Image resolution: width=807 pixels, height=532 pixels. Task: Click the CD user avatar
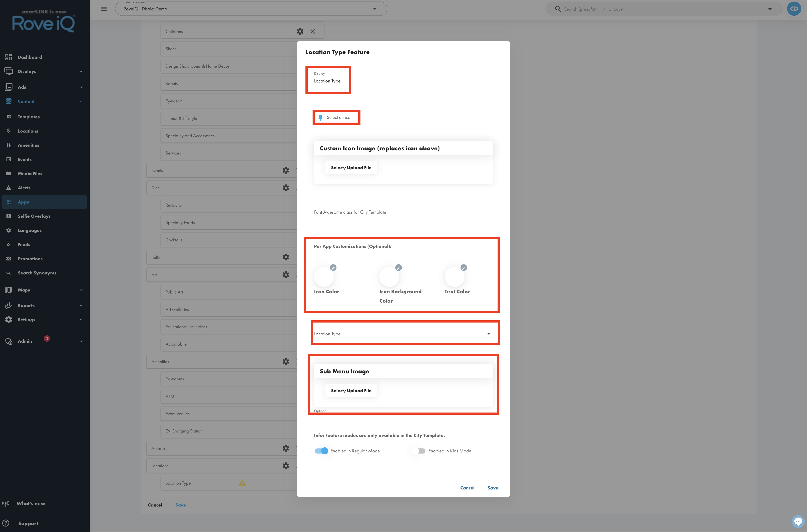(794, 9)
